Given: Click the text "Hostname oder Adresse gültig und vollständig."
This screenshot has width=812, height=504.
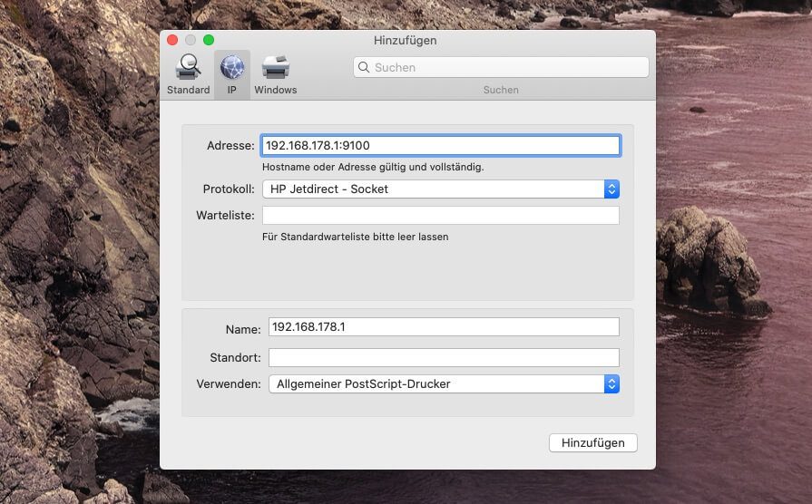Looking at the screenshot, I should (373, 167).
